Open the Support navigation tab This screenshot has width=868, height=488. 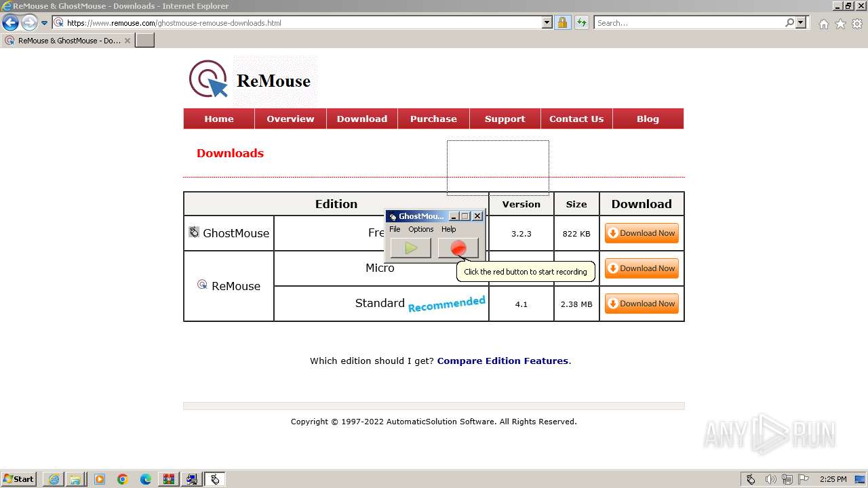coord(505,119)
